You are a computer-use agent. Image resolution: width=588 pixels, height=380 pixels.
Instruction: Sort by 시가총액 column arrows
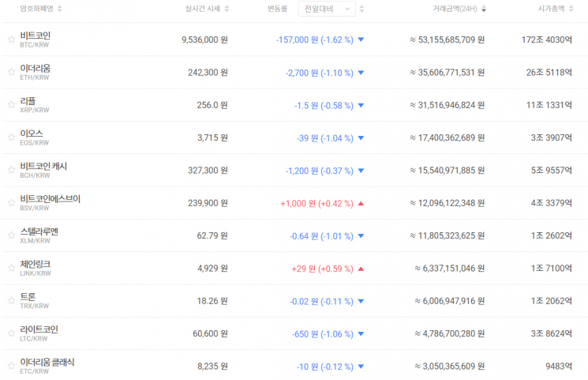click(571, 9)
